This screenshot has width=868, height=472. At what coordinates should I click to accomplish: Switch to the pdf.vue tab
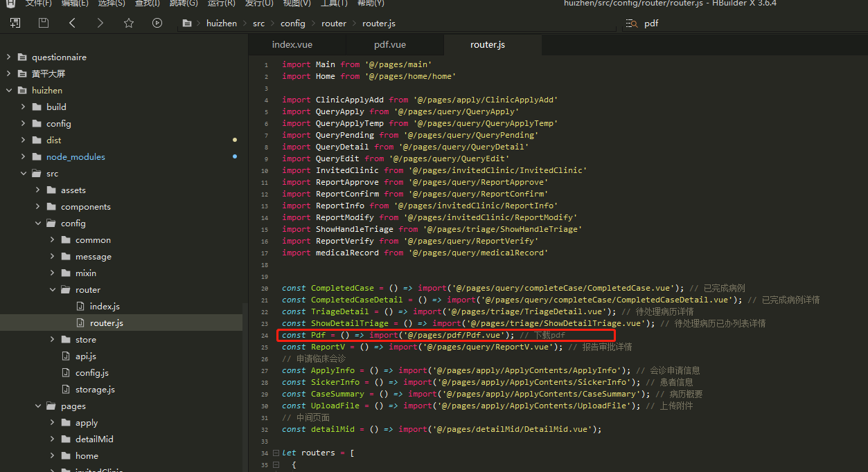(389, 45)
